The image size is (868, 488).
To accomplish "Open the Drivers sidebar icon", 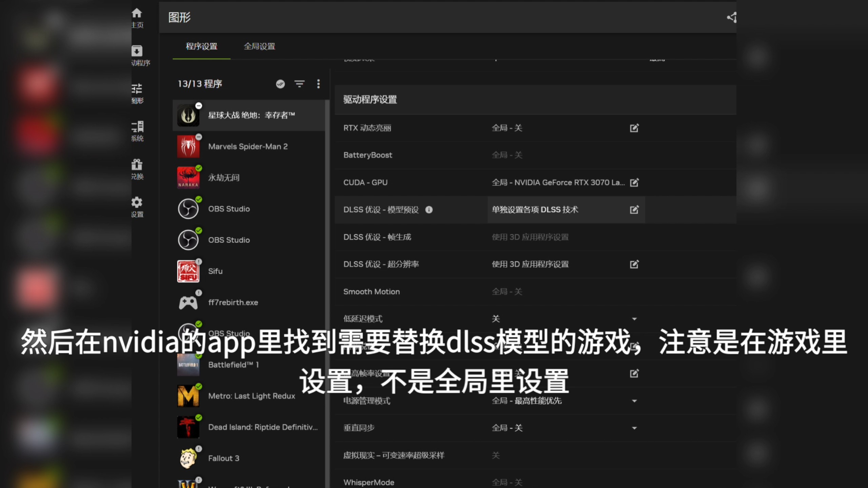I will (137, 51).
